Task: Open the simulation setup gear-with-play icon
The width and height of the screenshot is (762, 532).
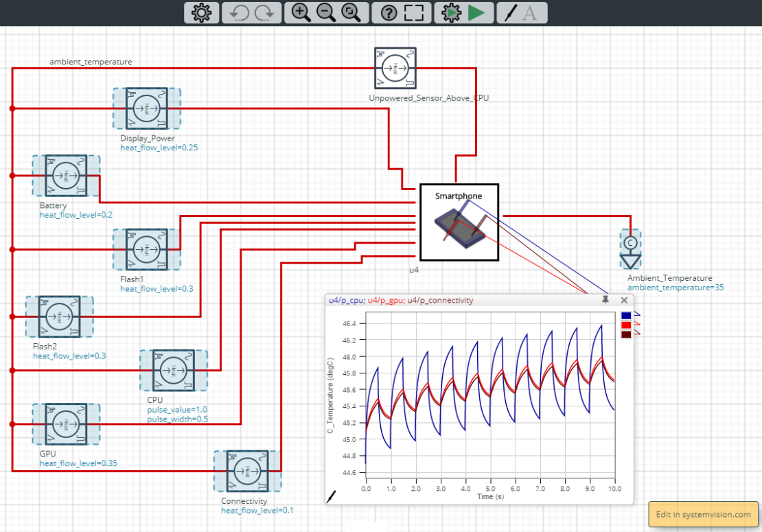Action: 452,12
